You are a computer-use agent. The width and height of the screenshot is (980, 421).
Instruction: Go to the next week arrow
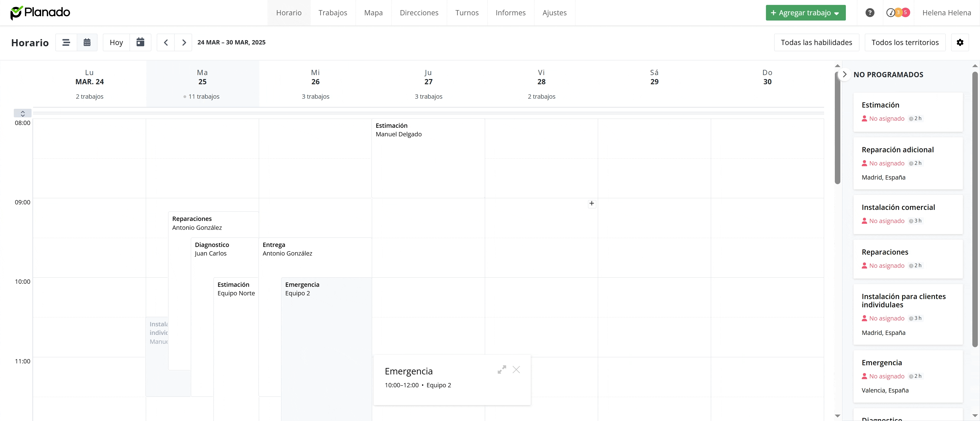click(184, 42)
